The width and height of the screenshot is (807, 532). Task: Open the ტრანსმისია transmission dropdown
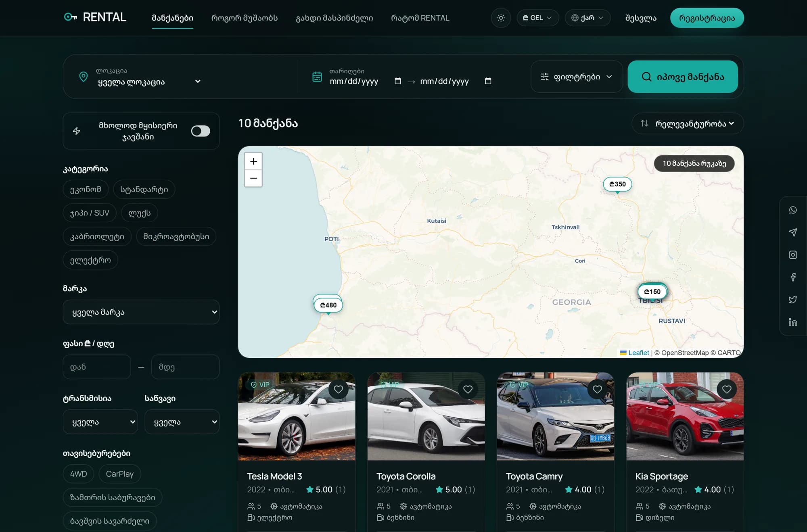coord(100,422)
